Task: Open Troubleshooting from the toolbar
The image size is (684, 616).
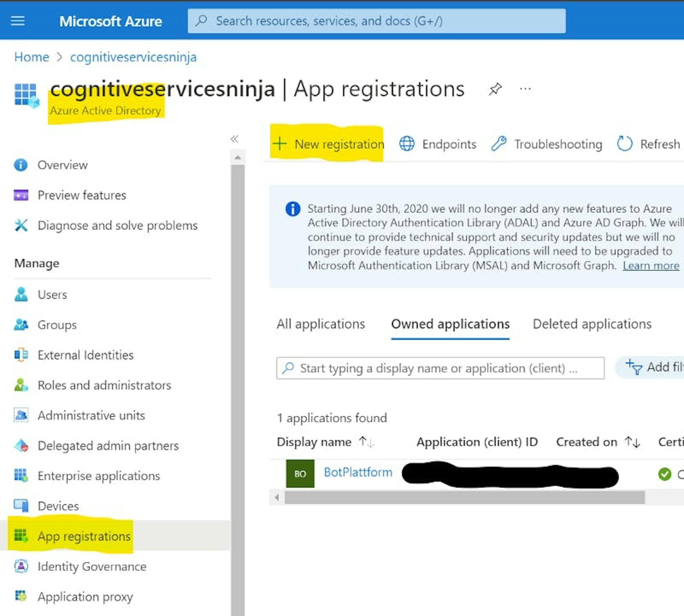Action: (x=547, y=144)
